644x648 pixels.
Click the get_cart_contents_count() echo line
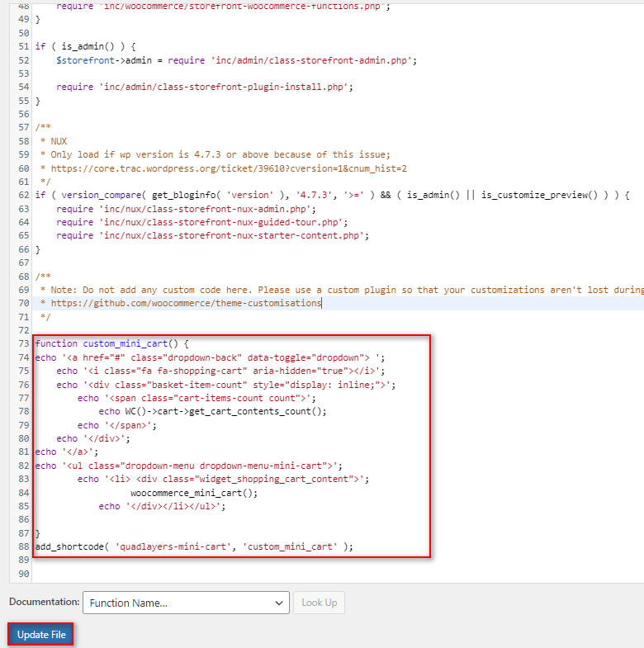[x=212, y=411]
